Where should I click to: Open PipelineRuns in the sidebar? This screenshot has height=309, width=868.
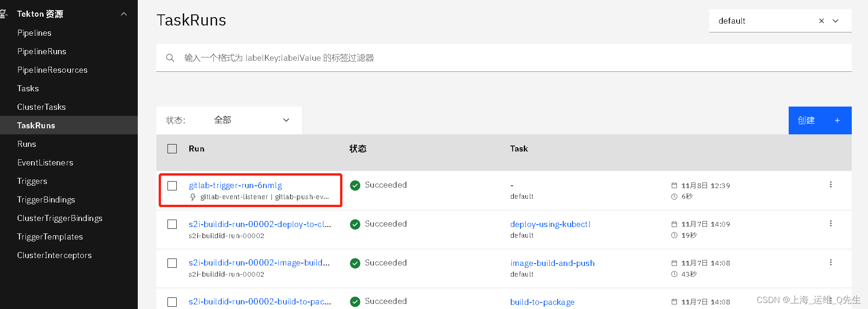point(42,51)
